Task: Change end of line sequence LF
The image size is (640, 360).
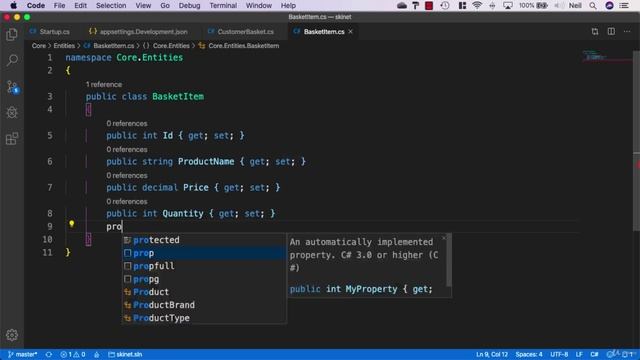Action: (x=579, y=354)
